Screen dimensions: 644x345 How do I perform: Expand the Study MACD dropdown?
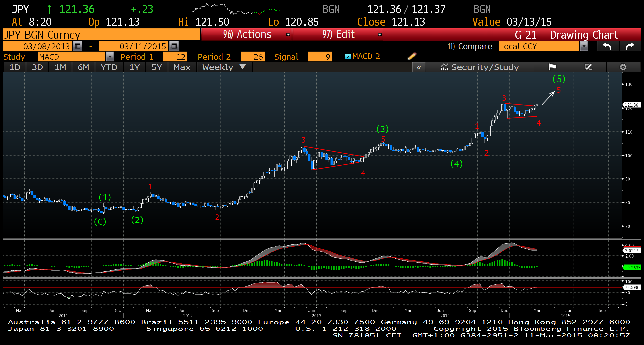pos(110,57)
